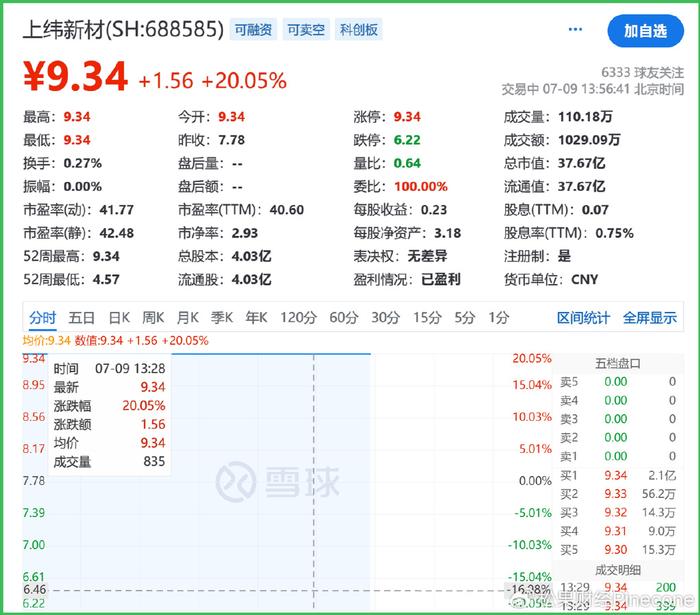Click the 股息率(TTM) value 0.75%
The image size is (700, 615).
click(x=614, y=233)
